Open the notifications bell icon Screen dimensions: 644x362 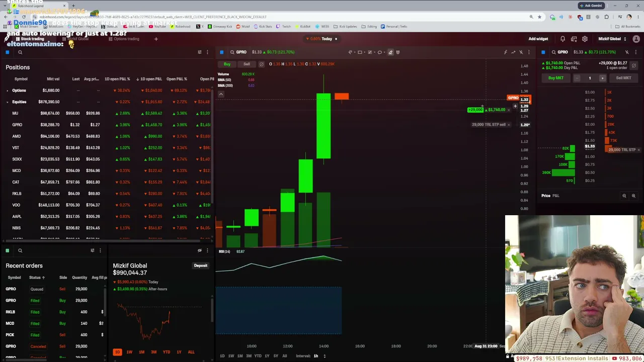pos(562,39)
